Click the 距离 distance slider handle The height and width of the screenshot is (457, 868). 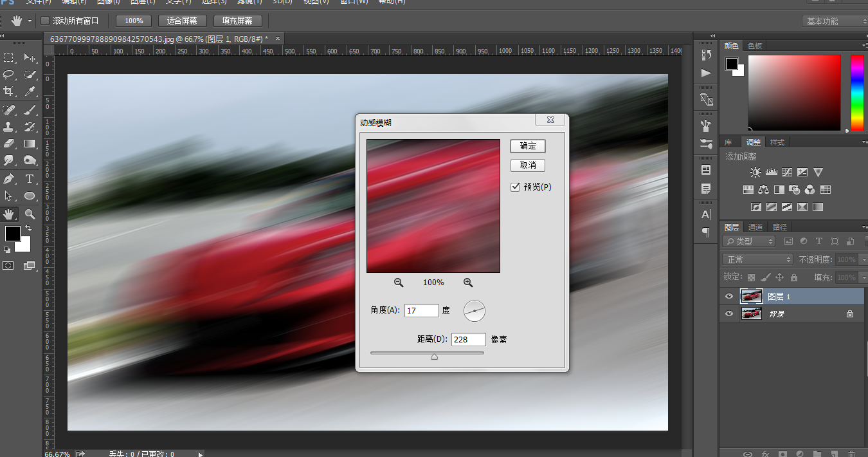pyautogui.click(x=434, y=357)
